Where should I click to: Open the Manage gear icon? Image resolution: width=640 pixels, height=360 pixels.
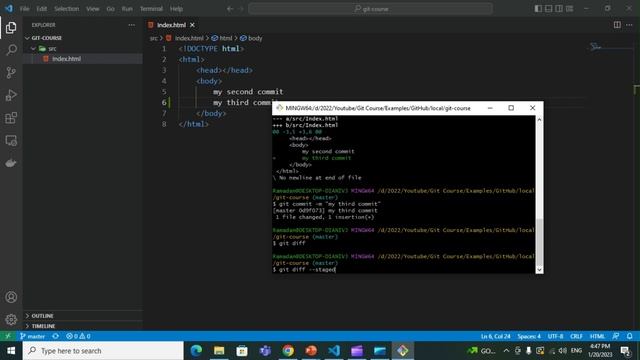[11, 319]
